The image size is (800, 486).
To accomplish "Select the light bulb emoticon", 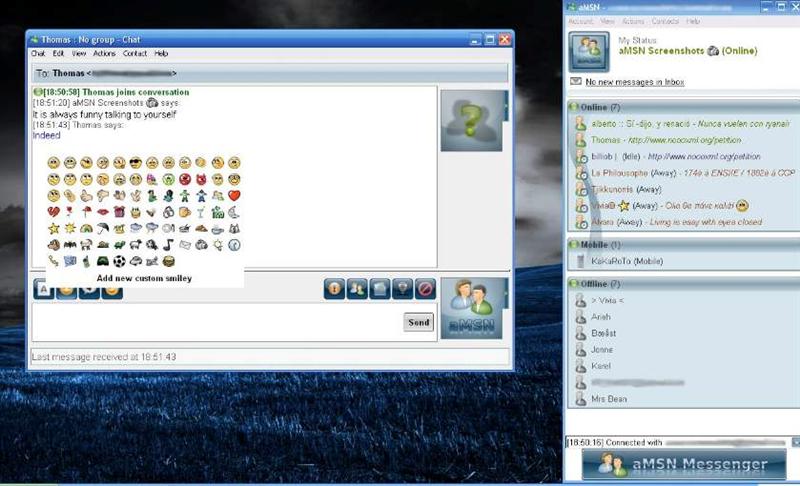I will 217,245.
